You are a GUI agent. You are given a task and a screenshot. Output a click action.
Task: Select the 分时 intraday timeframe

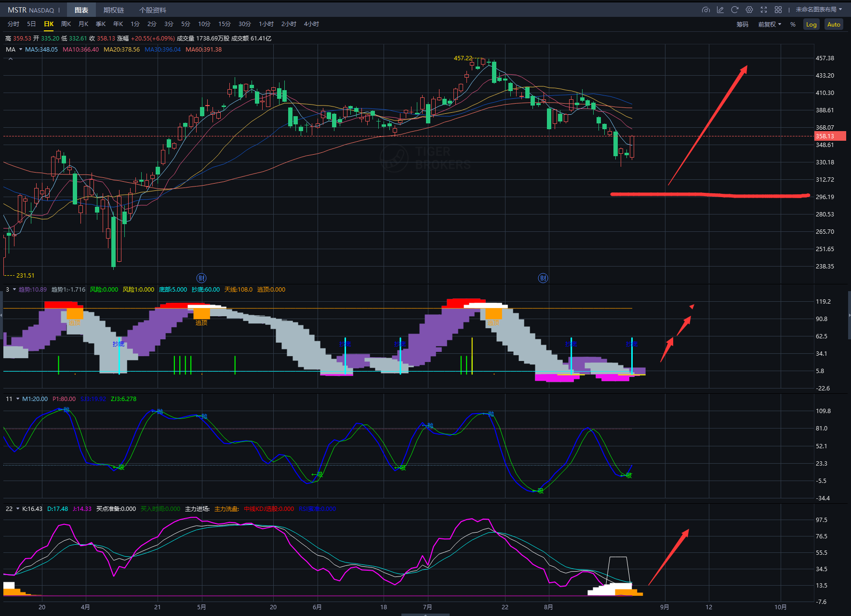[x=13, y=24]
